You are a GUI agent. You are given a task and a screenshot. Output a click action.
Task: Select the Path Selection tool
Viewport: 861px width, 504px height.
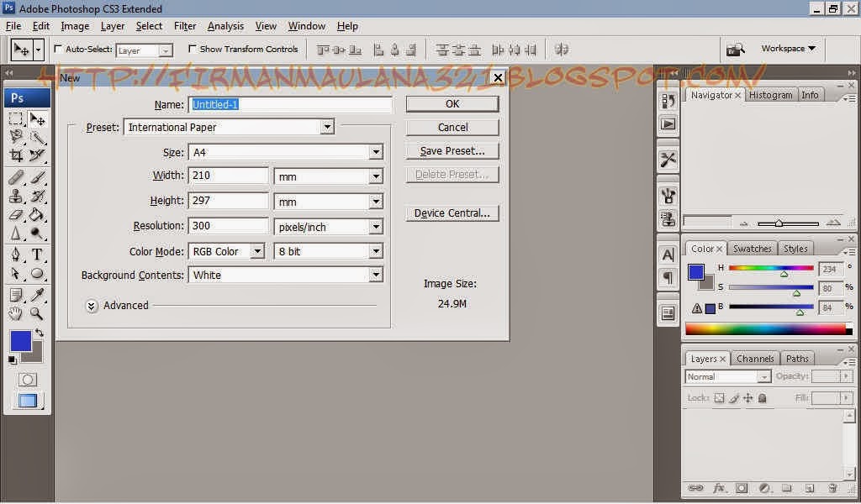16,273
